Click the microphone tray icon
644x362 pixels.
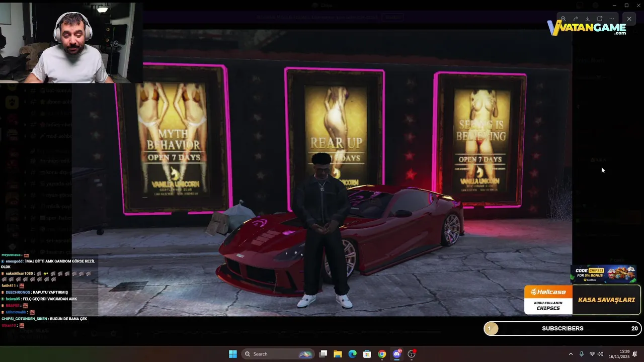point(582,354)
